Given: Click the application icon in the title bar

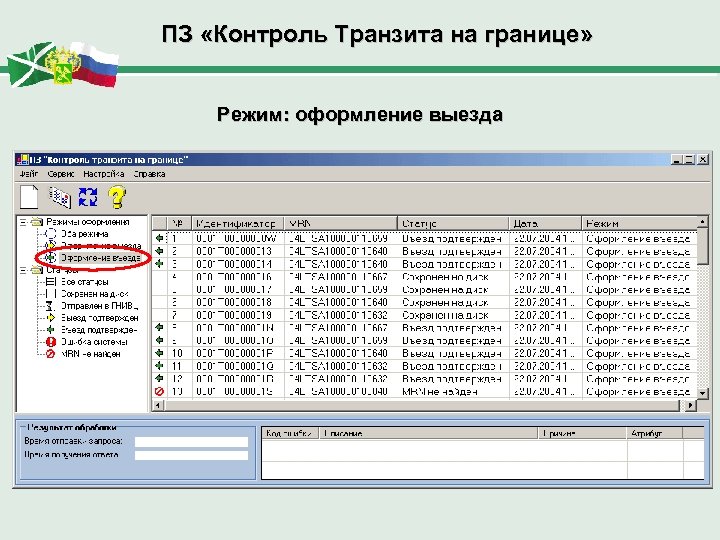Looking at the screenshot, I should click(22, 160).
